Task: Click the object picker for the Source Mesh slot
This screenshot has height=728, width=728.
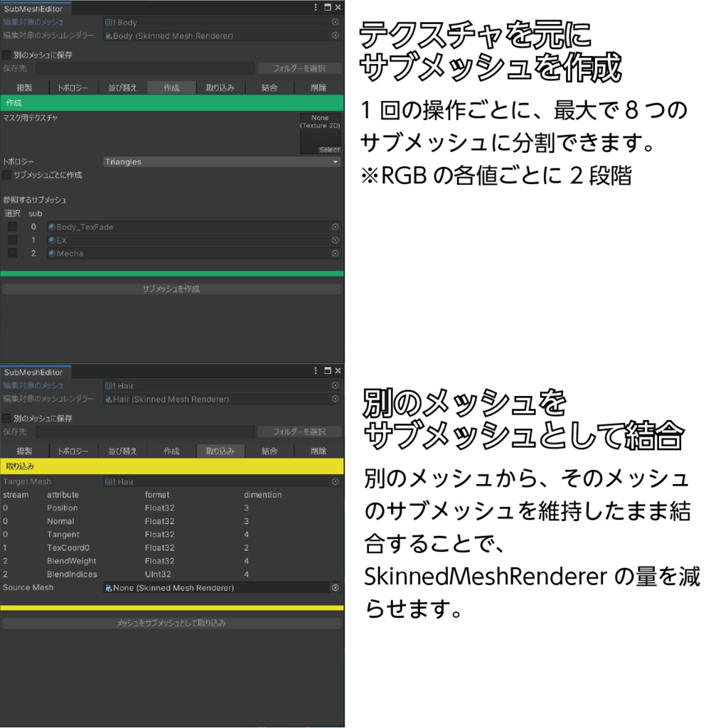Action: (335, 587)
